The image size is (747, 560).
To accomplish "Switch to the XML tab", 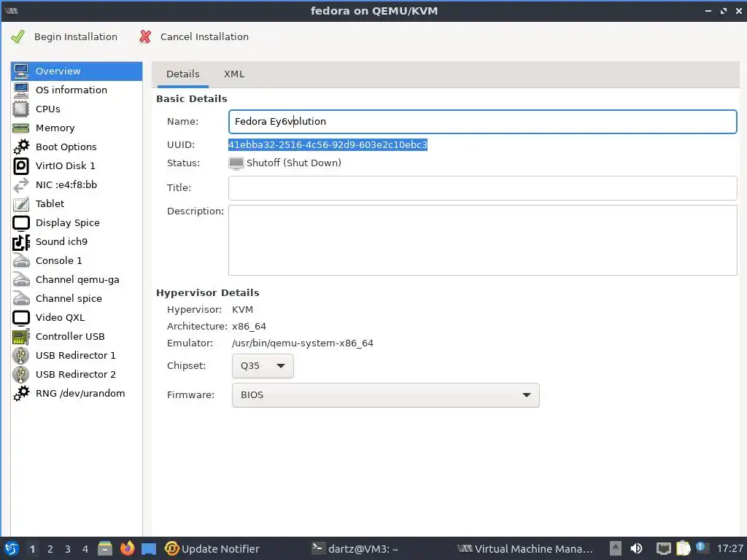I will click(234, 74).
